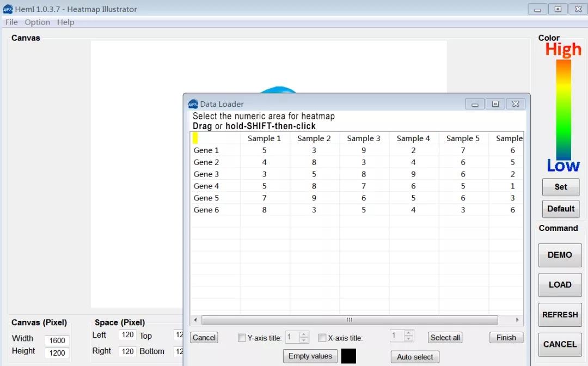Cancel the Data Loader dialog
The width and height of the screenshot is (588, 366).
[x=204, y=338]
